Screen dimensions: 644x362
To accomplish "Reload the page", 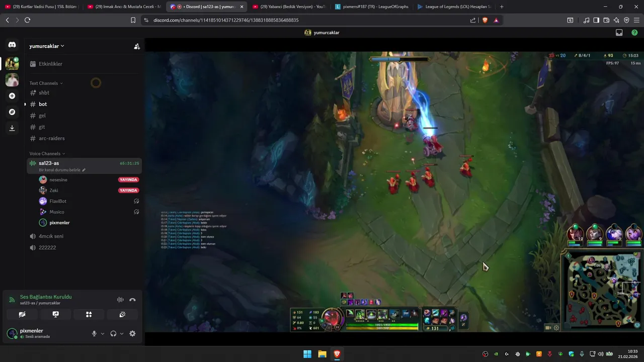I will pos(27,20).
